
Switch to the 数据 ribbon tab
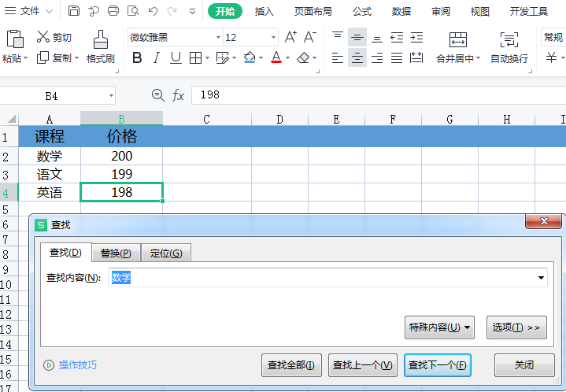pos(401,12)
